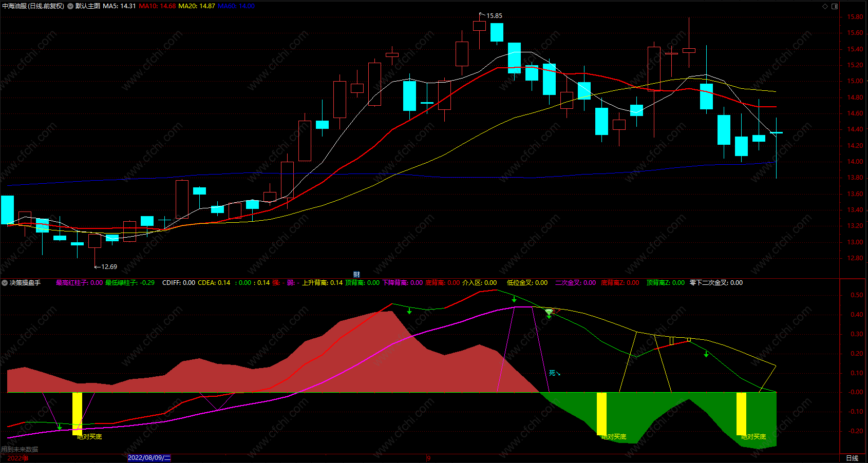The width and height of the screenshot is (868, 463).
Task: Click the 最高红柱子: 0.00 value
Action: coord(80,283)
